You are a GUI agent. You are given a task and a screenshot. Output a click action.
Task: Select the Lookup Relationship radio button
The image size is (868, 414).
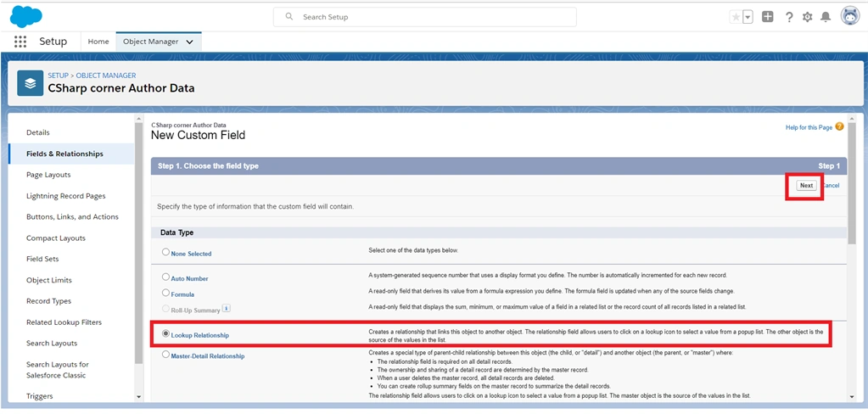click(x=165, y=333)
